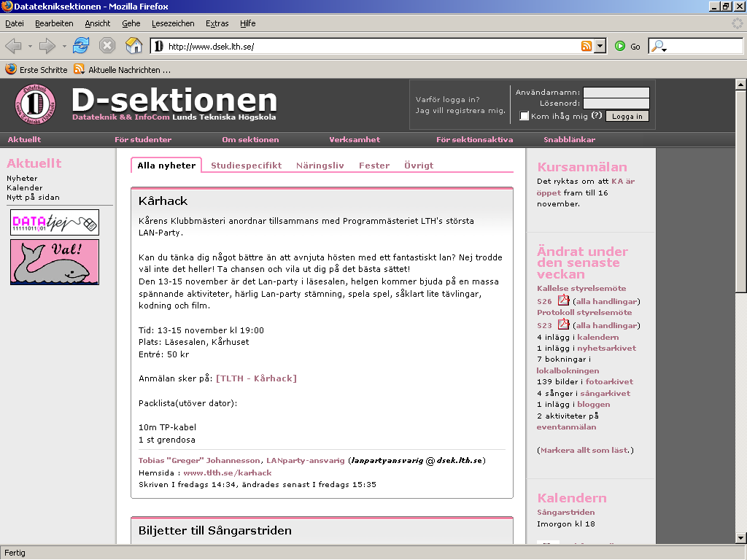The image size is (747, 560).
Task: Click the search engine magnifier icon
Action: coord(659,46)
